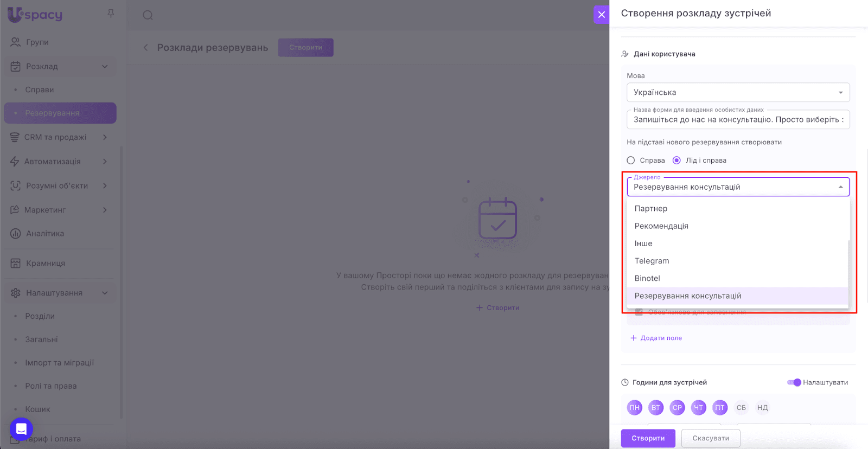Open Резервування in the sidebar
The image size is (868, 449).
click(60, 113)
